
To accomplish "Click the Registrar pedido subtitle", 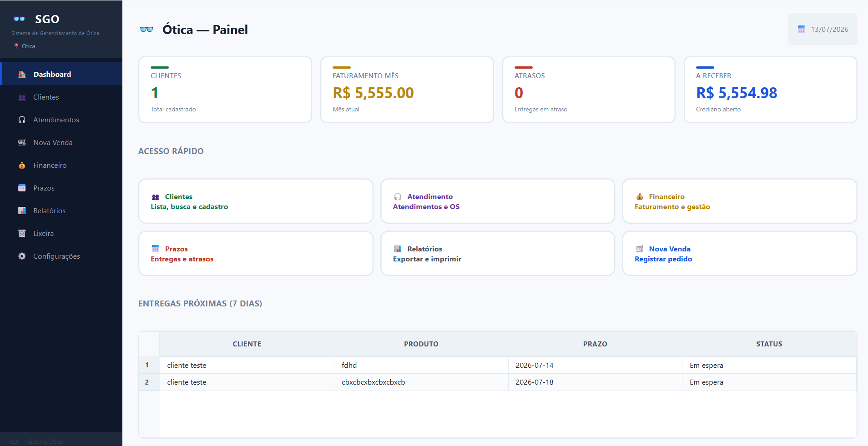I will pyautogui.click(x=663, y=259).
